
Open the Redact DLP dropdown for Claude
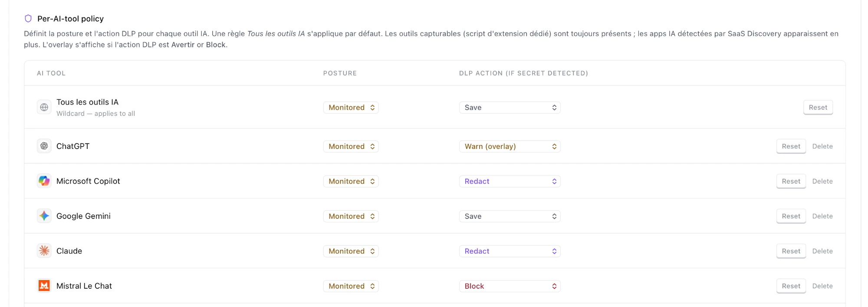coord(510,251)
